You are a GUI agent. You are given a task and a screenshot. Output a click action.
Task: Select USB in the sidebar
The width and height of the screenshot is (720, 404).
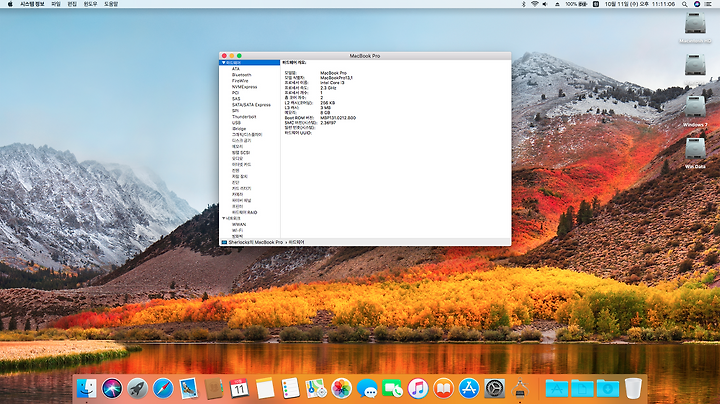pyautogui.click(x=236, y=123)
